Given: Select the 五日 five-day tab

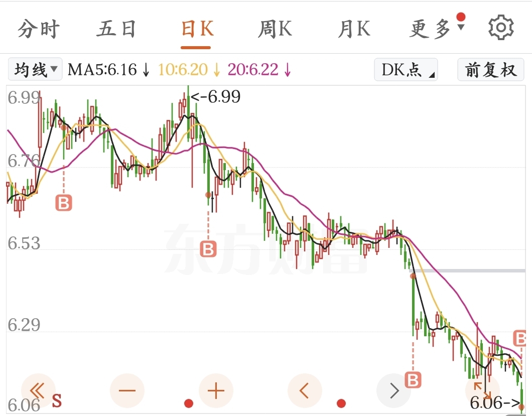Looking at the screenshot, I should [116, 29].
